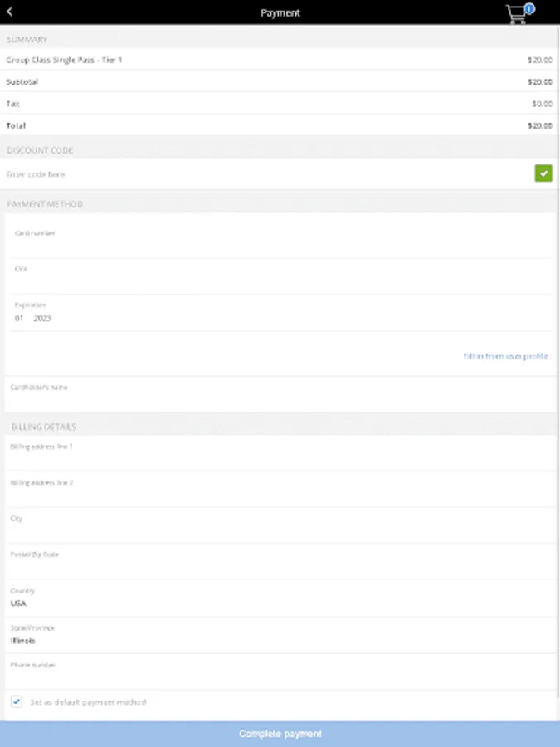Focus the Cardholder's name field
Viewport: 560px width, 747px height.
coord(280,394)
